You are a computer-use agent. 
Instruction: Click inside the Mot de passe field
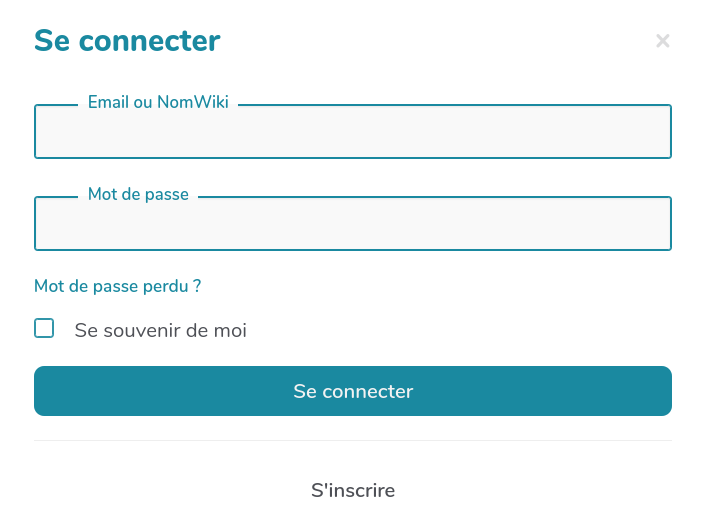(x=352, y=225)
